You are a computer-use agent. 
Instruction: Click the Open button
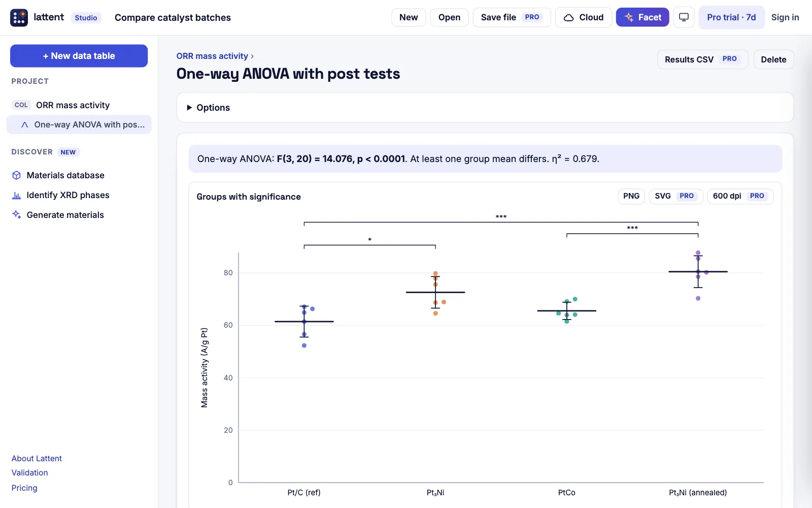(x=449, y=17)
